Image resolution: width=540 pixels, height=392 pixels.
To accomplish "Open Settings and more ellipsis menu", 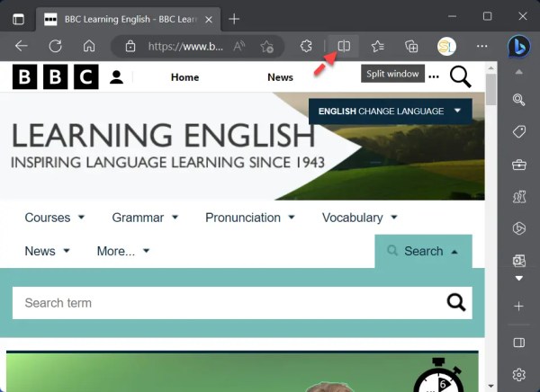I will pos(482,46).
